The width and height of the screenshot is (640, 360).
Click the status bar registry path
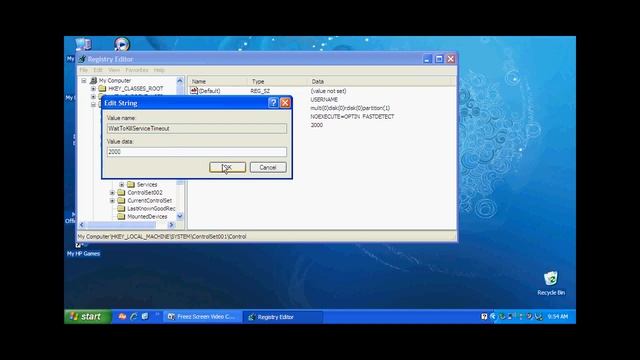162,236
